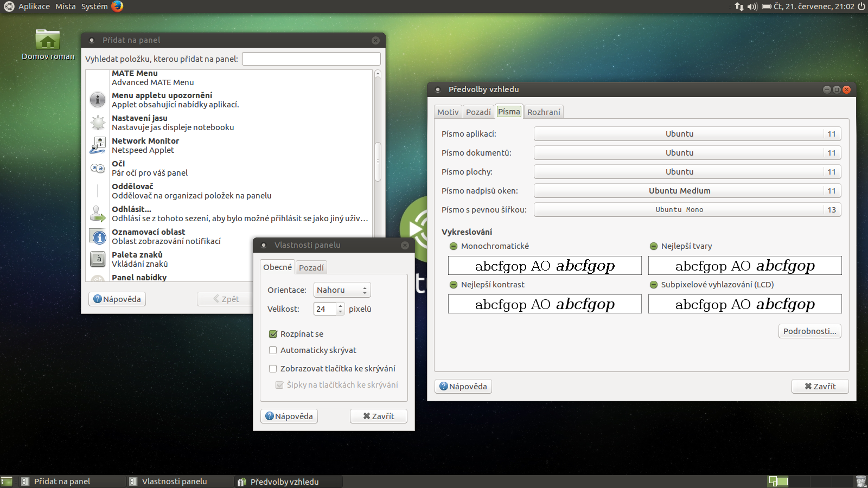868x488 pixels.
Task: Click Zpět in the Přidat na panel dialog
Action: pyautogui.click(x=227, y=299)
